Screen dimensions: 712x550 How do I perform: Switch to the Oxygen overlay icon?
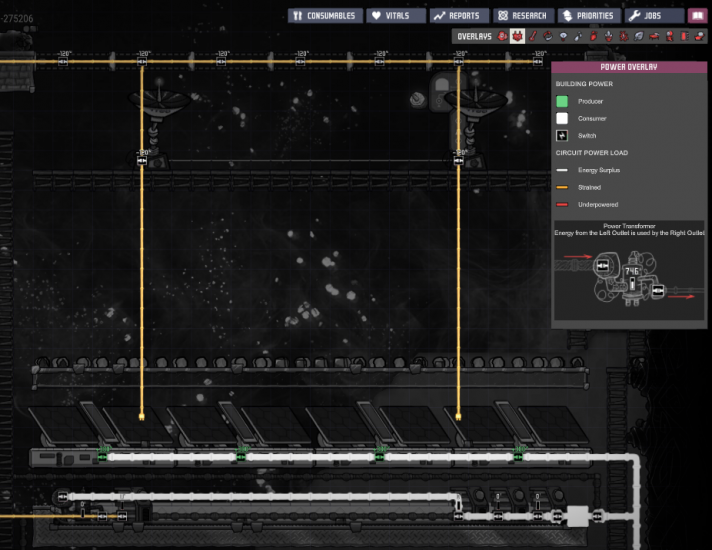(x=502, y=36)
